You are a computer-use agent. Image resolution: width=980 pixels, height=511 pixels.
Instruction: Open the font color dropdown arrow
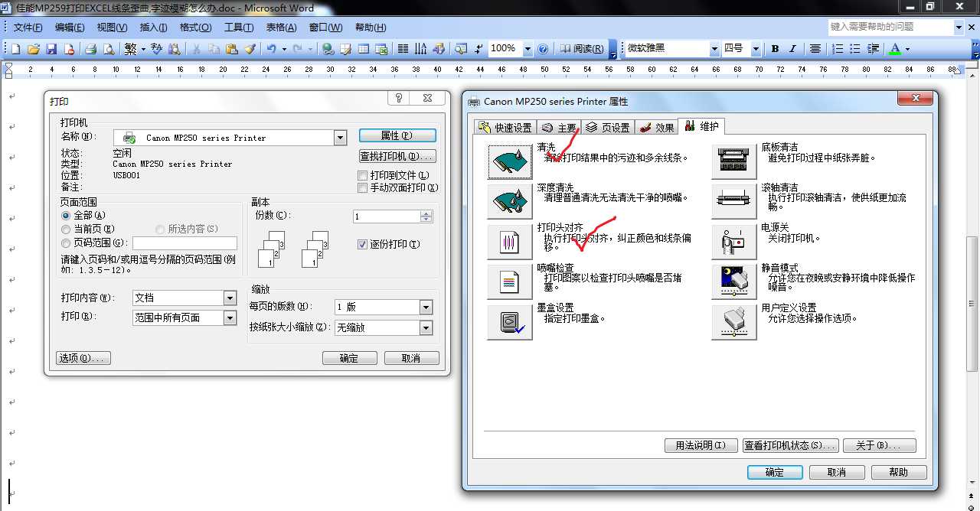(908, 49)
